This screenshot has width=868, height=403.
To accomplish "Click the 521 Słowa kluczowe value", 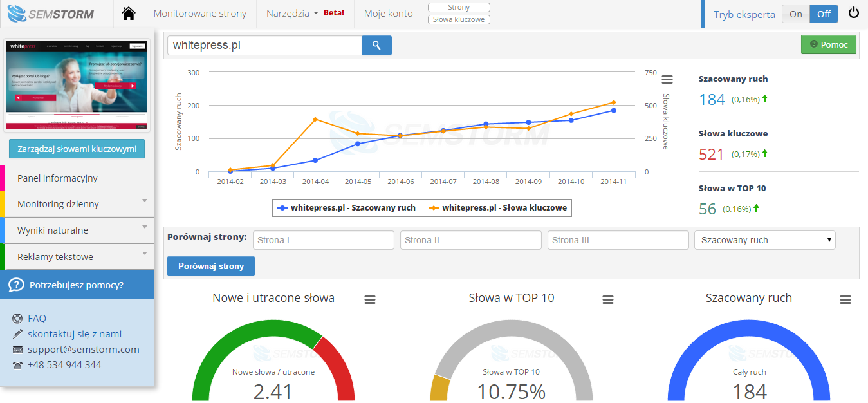I will pos(712,155).
